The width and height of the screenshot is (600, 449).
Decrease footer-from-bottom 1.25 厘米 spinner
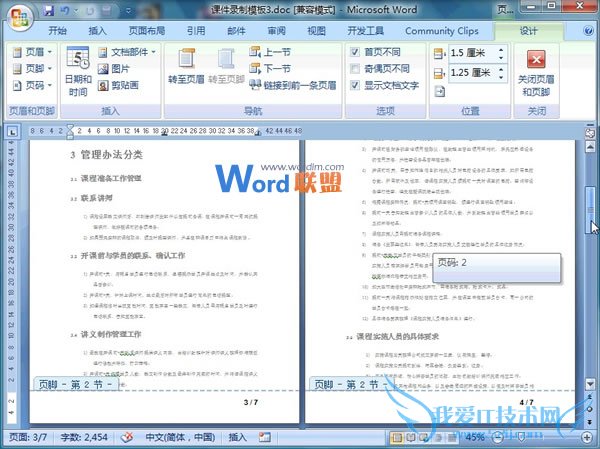coord(501,78)
